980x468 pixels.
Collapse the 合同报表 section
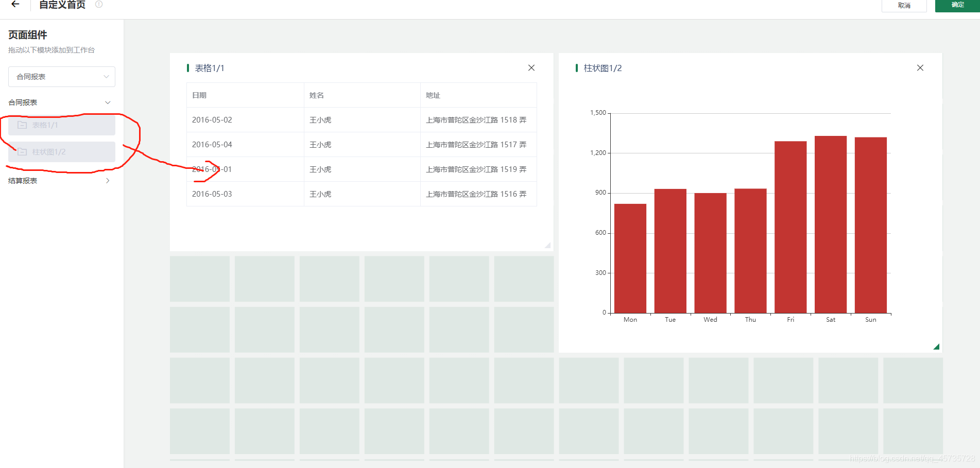point(108,102)
